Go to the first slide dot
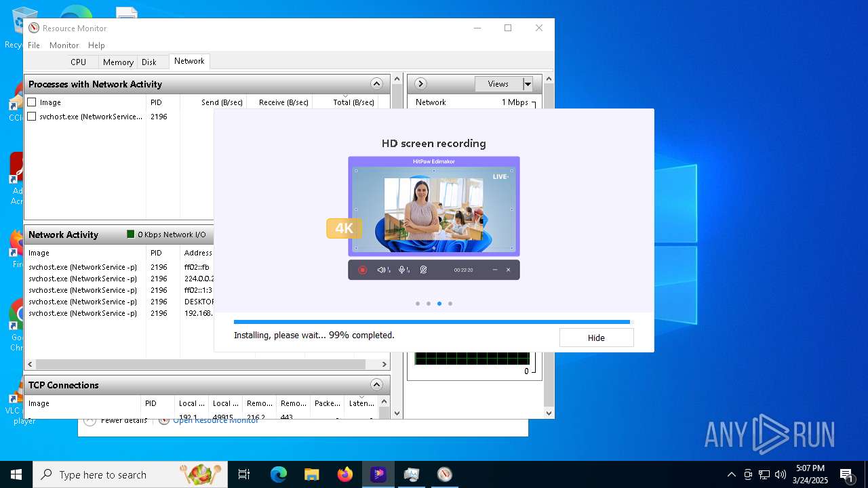The image size is (868, 488). (x=418, y=304)
